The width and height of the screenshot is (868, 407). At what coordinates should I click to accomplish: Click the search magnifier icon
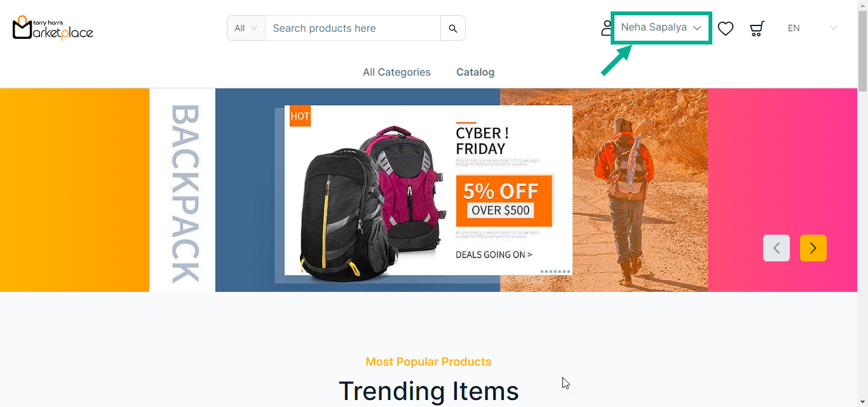tap(453, 29)
